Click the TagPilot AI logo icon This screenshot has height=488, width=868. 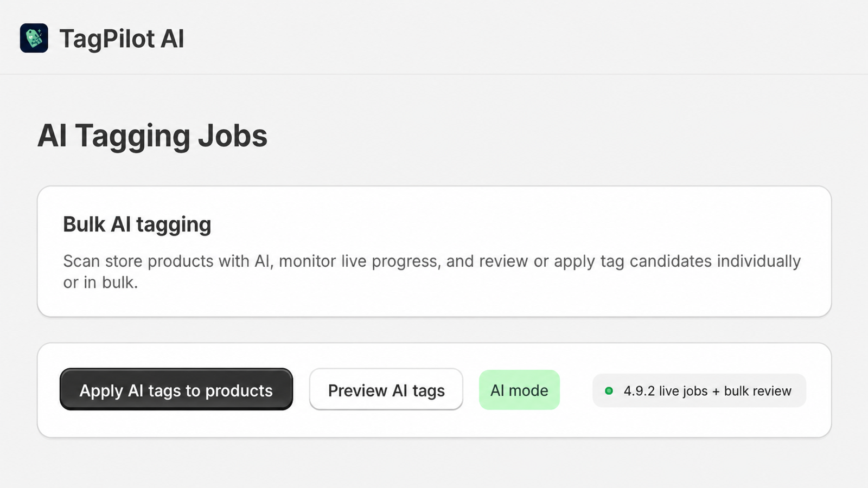pyautogui.click(x=34, y=38)
